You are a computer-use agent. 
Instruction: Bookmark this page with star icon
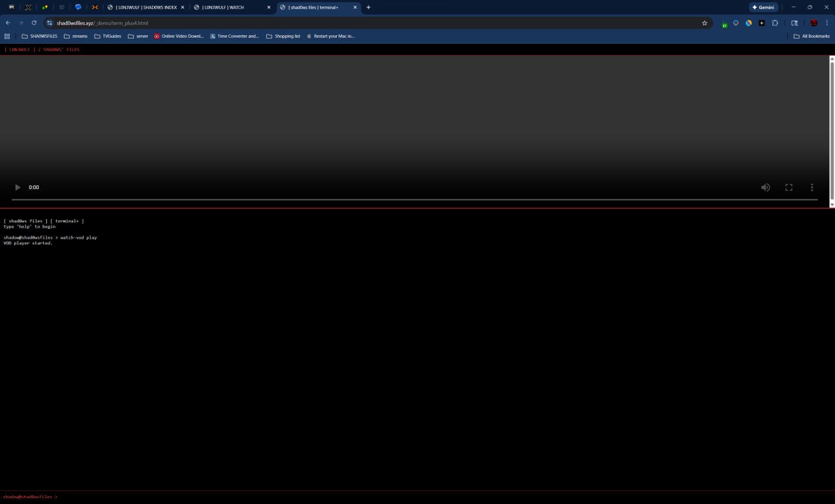click(x=705, y=23)
